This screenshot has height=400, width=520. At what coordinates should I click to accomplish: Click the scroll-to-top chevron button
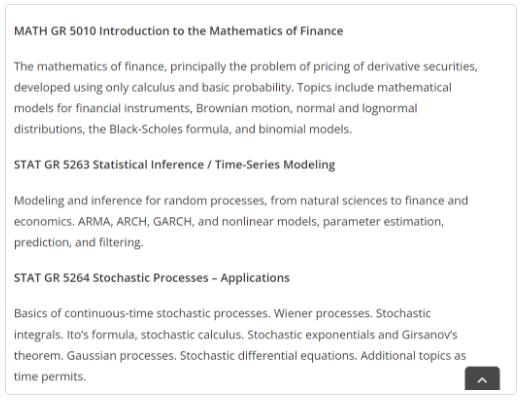[482, 378]
